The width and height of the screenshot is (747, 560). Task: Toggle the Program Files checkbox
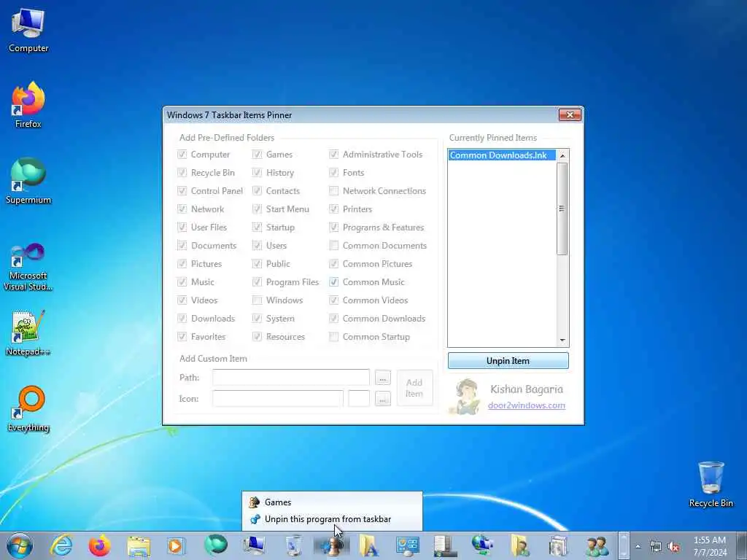(258, 282)
